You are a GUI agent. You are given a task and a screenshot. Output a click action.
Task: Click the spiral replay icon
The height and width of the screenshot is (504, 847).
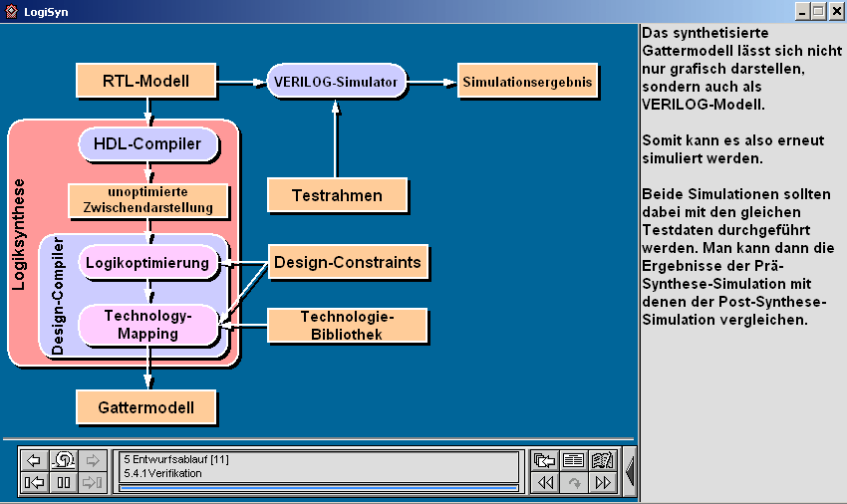point(64,460)
